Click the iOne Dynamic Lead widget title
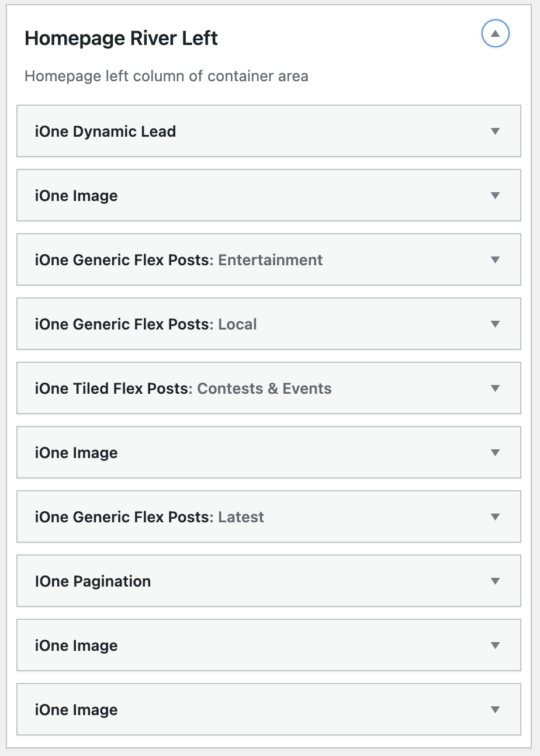Image resolution: width=540 pixels, height=756 pixels. (x=105, y=131)
